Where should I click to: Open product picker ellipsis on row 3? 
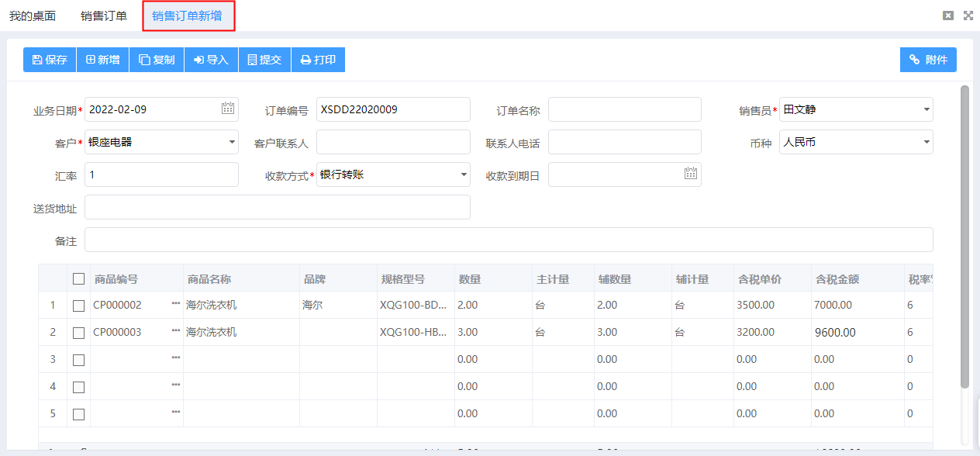click(x=176, y=359)
